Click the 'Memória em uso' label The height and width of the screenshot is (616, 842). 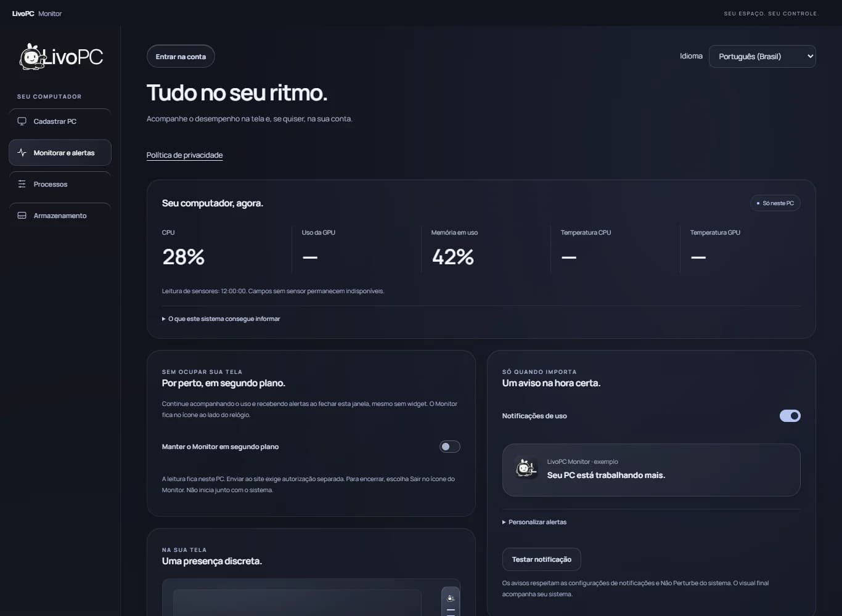(x=454, y=233)
